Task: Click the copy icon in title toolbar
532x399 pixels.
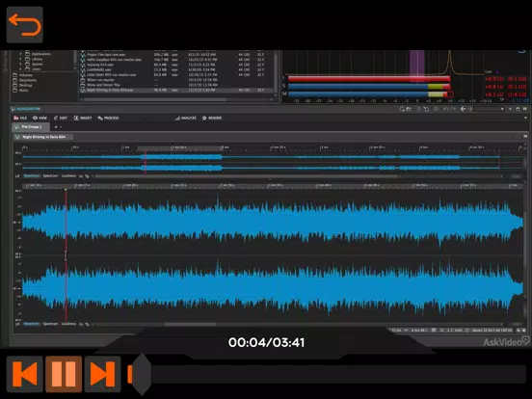Action: coord(426,109)
